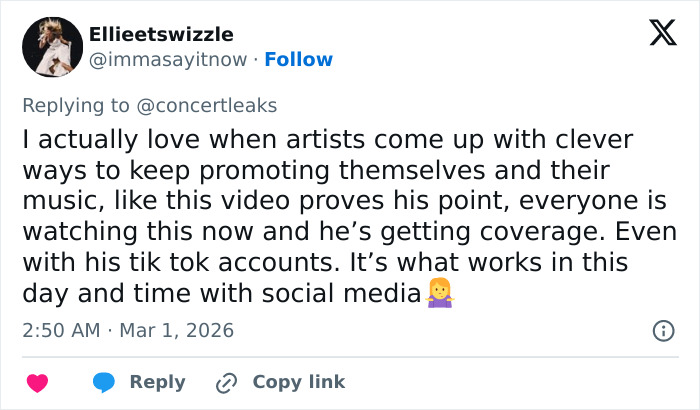Open Ellieetswizzle's profile avatar
Image resolution: width=700 pixels, height=410 pixels.
coord(52,46)
